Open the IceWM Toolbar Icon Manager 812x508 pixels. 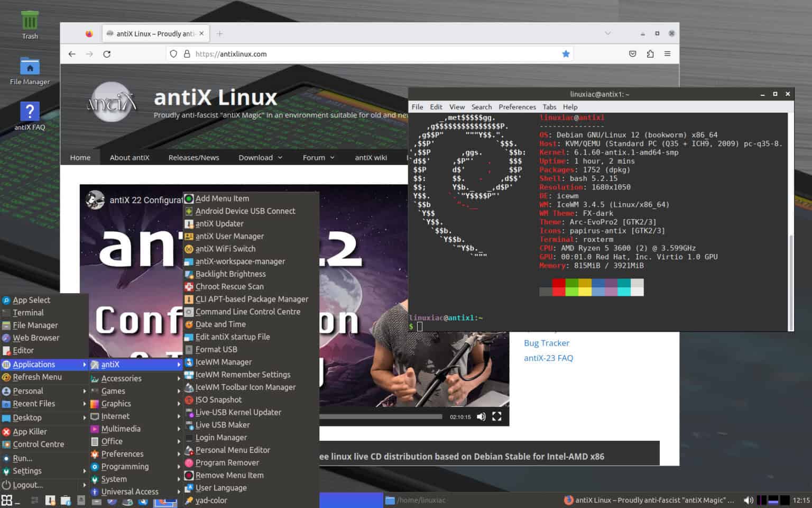[246, 387]
